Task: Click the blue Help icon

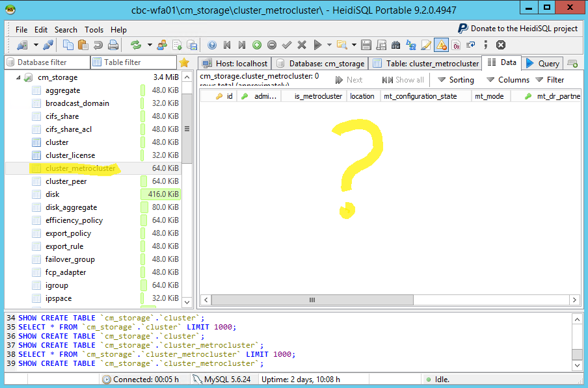Action: pyautogui.click(x=212, y=45)
